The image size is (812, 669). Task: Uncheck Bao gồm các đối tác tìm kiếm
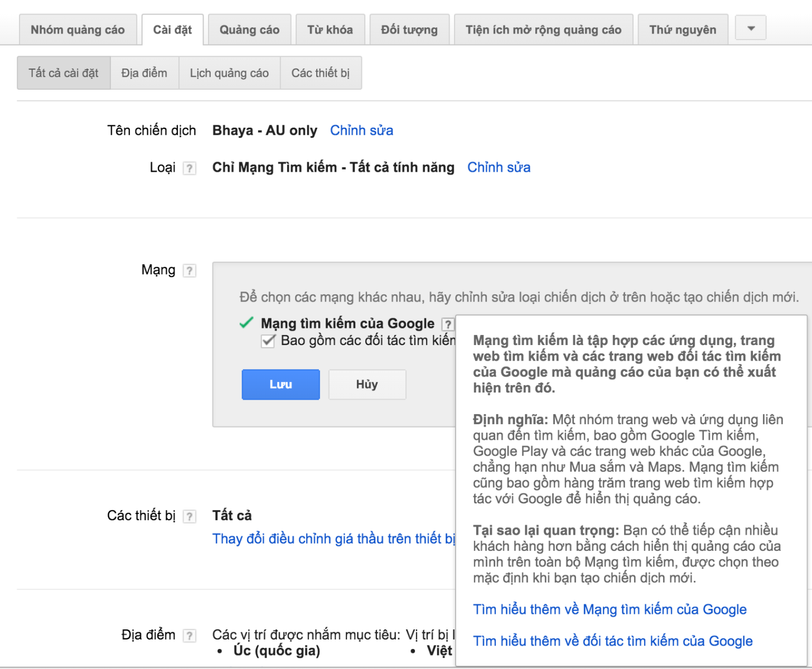(268, 341)
